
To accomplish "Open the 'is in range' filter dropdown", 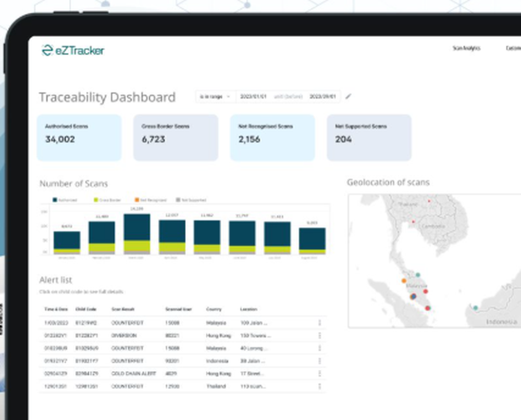I will 215,97.
